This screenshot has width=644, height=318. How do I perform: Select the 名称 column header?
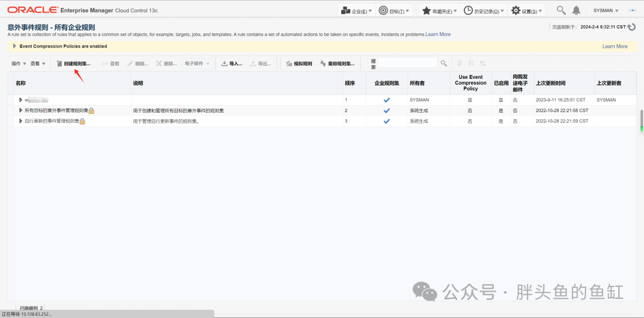pos(73,83)
